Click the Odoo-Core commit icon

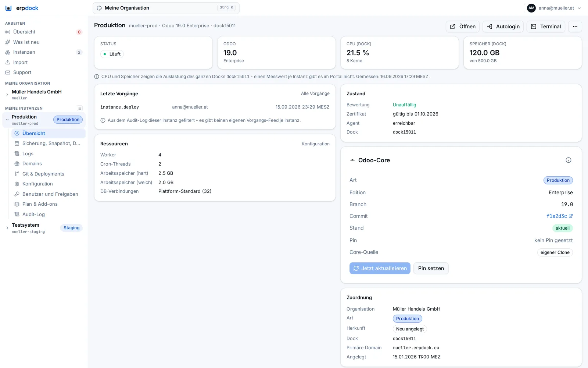click(352, 160)
